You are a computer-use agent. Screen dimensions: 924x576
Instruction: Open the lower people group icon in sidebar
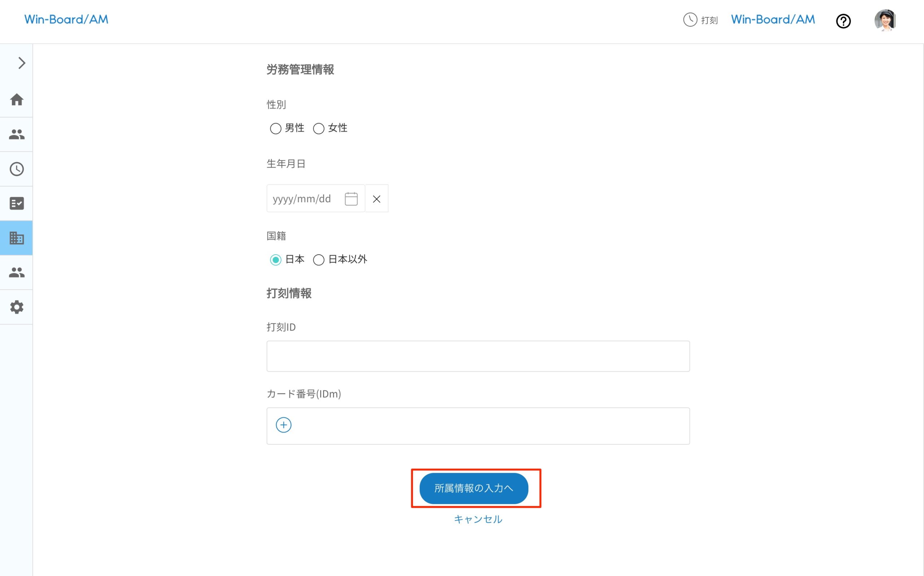click(x=17, y=272)
